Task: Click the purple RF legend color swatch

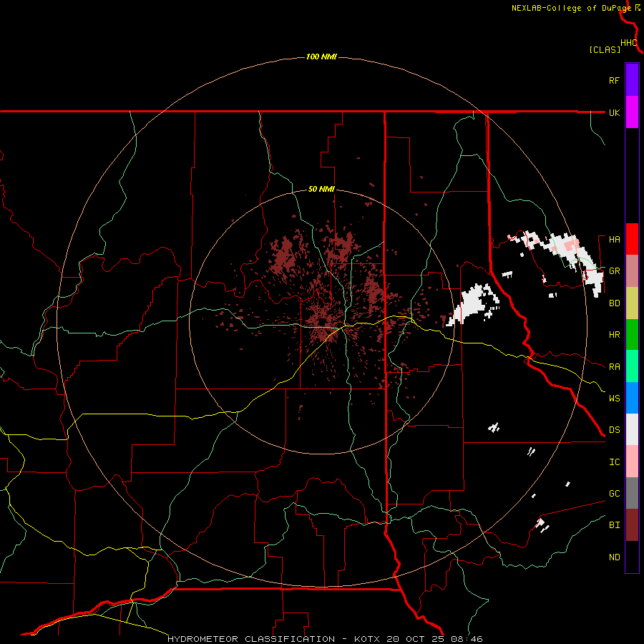Action: (632, 80)
